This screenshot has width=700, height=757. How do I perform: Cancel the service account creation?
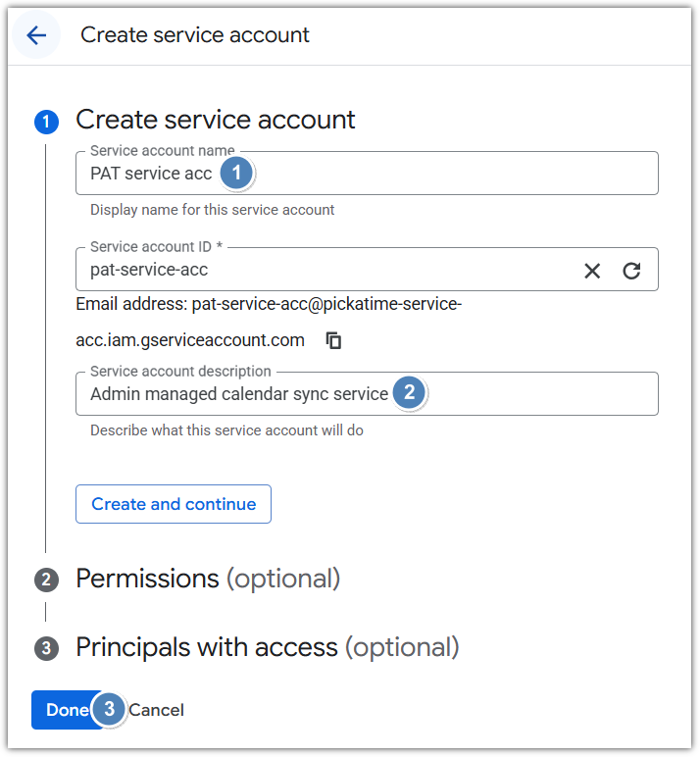[x=157, y=710]
